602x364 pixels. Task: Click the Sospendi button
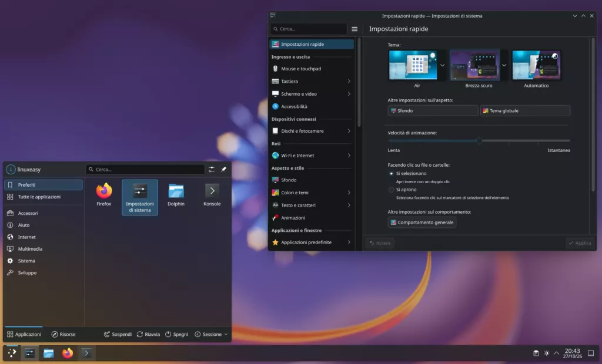click(118, 334)
